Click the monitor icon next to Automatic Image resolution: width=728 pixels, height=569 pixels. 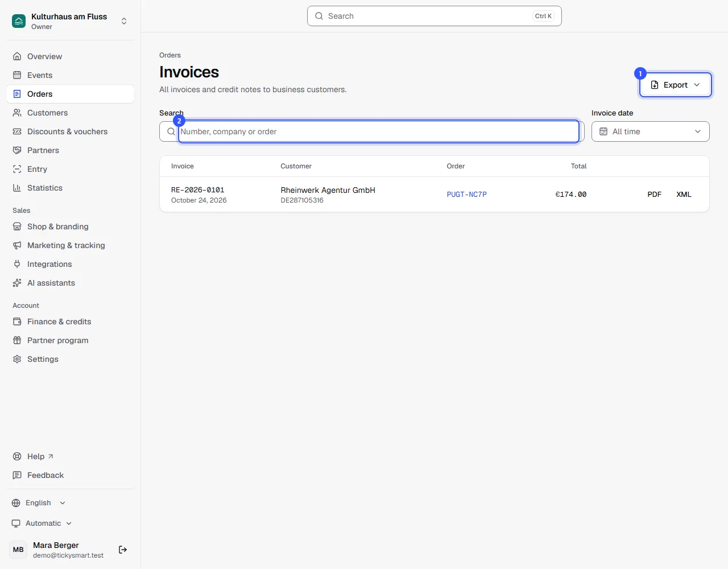(16, 523)
